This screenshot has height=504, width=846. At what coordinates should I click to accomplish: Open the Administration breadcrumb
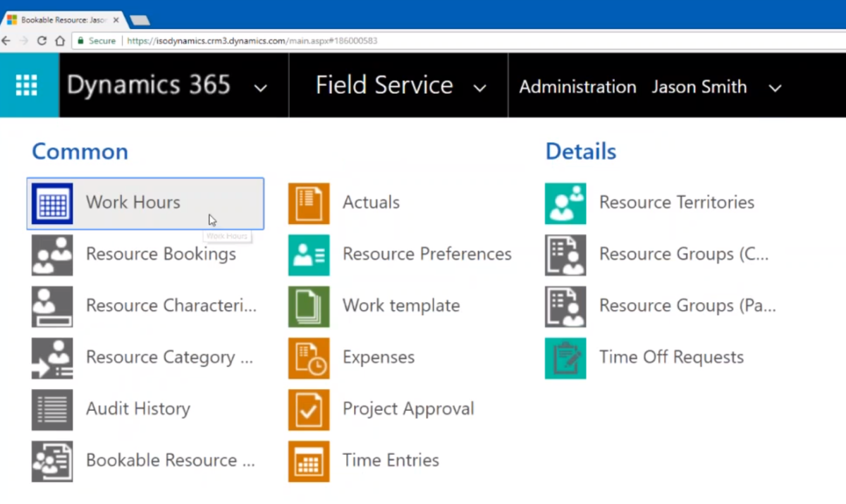click(x=577, y=87)
